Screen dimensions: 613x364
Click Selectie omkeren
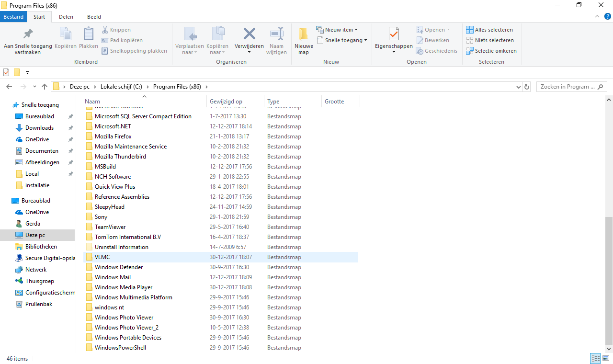[491, 51]
